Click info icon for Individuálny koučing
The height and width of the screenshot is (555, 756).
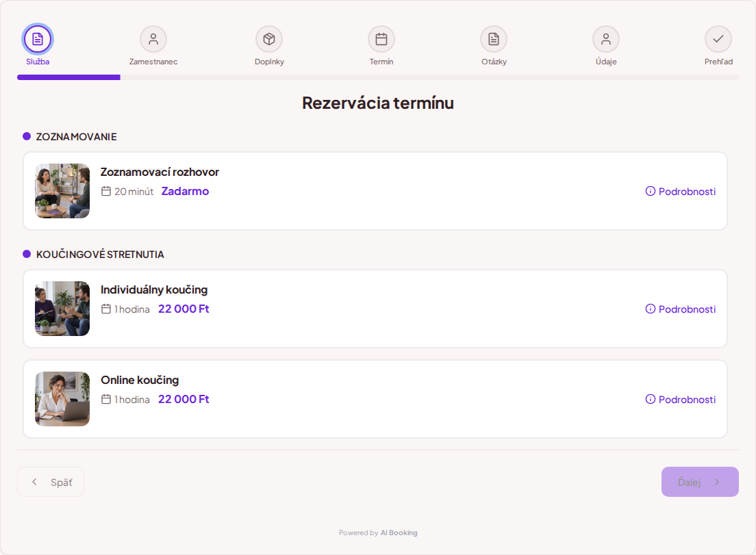coord(651,309)
